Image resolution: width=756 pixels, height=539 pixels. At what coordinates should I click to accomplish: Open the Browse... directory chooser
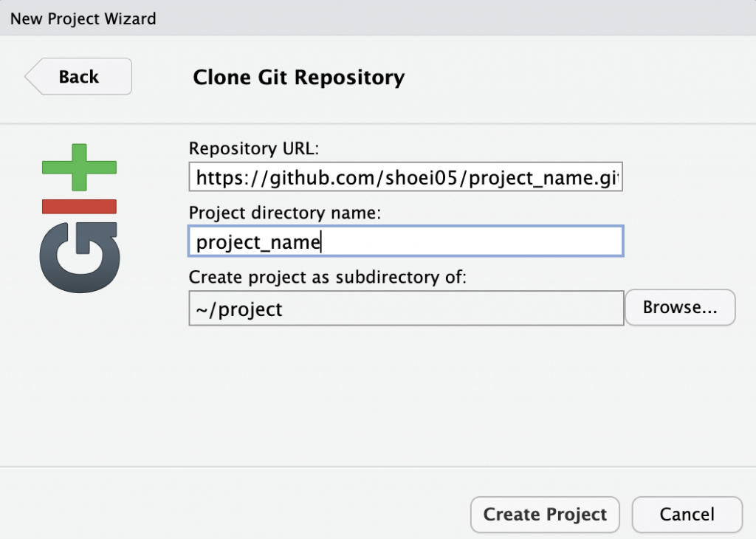[679, 307]
